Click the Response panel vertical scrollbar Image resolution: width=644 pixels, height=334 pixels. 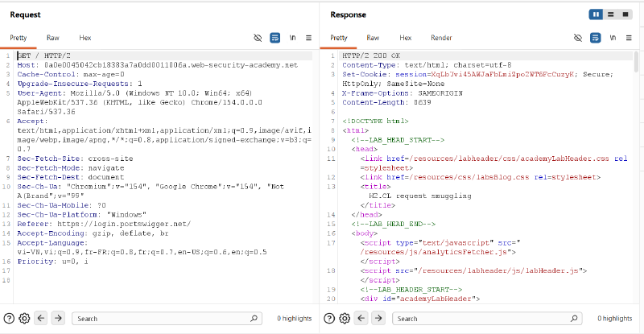click(x=637, y=62)
